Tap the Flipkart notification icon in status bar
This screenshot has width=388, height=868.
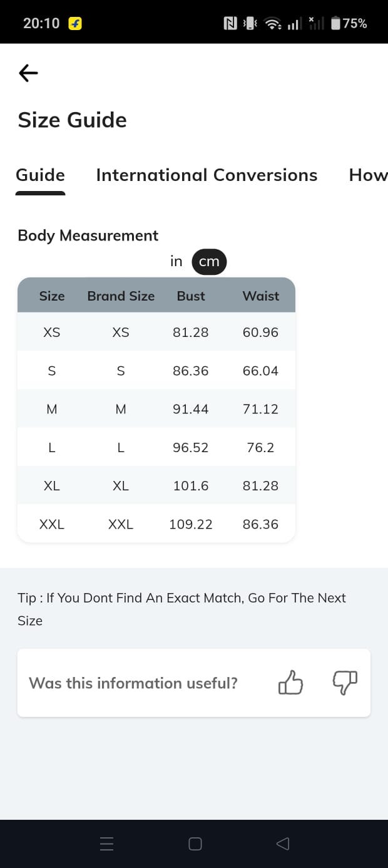pyautogui.click(x=75, y=24)
